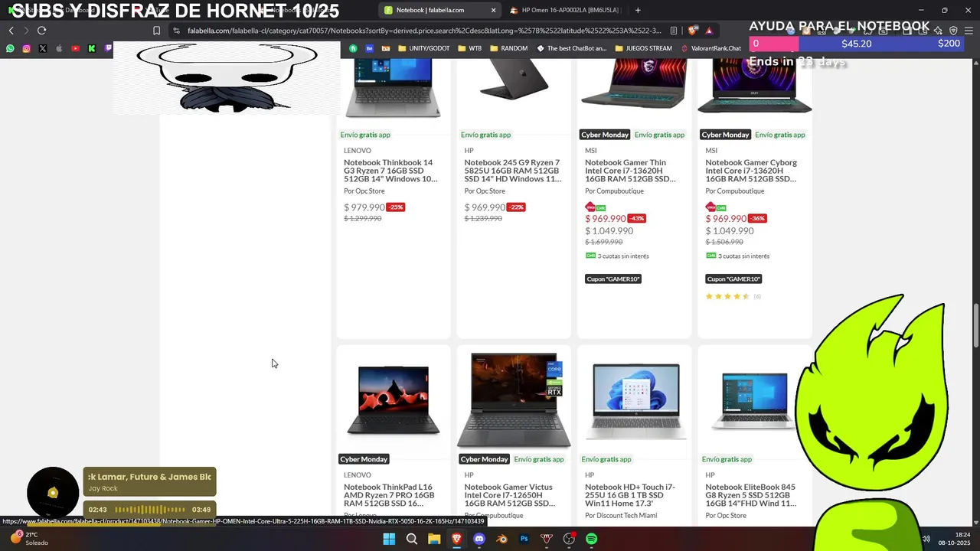
Task: Open Notebook 245 G9 Ryzen 7 5825U listing
Action: [x=512, y=171]
